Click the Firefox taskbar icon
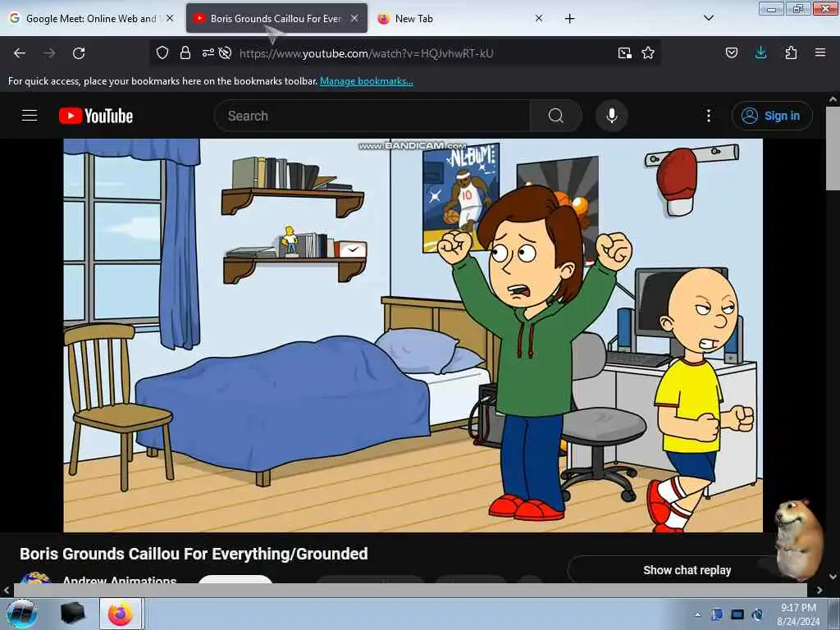This screenshot has height=630, width=840. pos(120,614)
